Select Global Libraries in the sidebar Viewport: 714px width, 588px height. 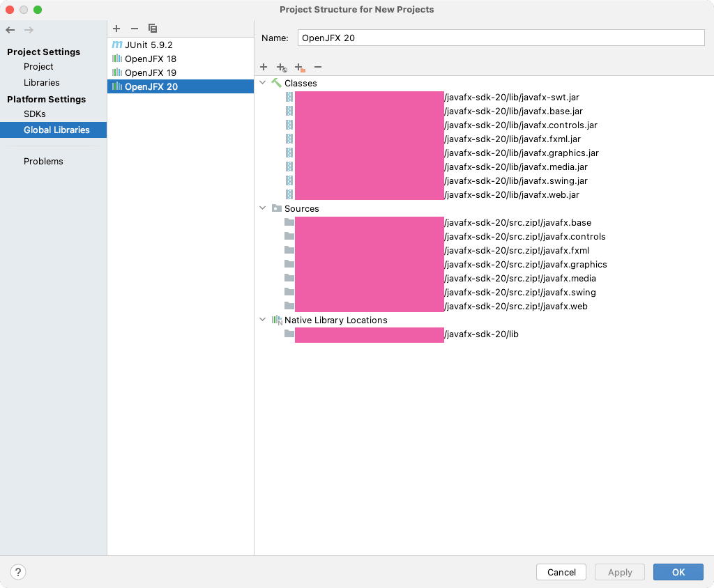[53, 130]
